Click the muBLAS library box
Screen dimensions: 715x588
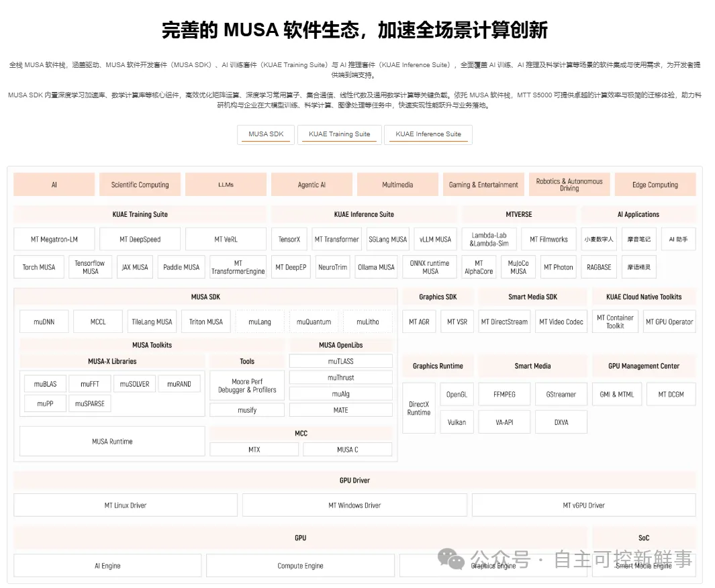pos(45,384)
